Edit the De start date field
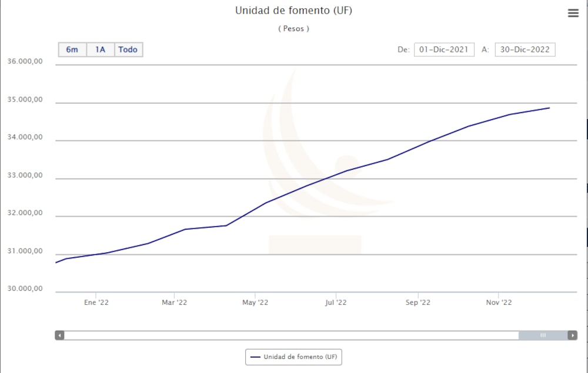588x373 pixels. coord(444,50)
